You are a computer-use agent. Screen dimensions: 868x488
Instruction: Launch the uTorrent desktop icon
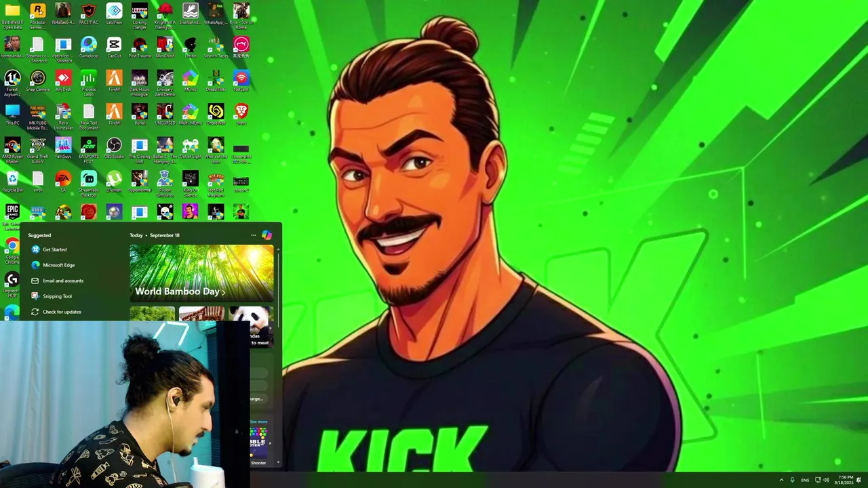tap(114, 182)
